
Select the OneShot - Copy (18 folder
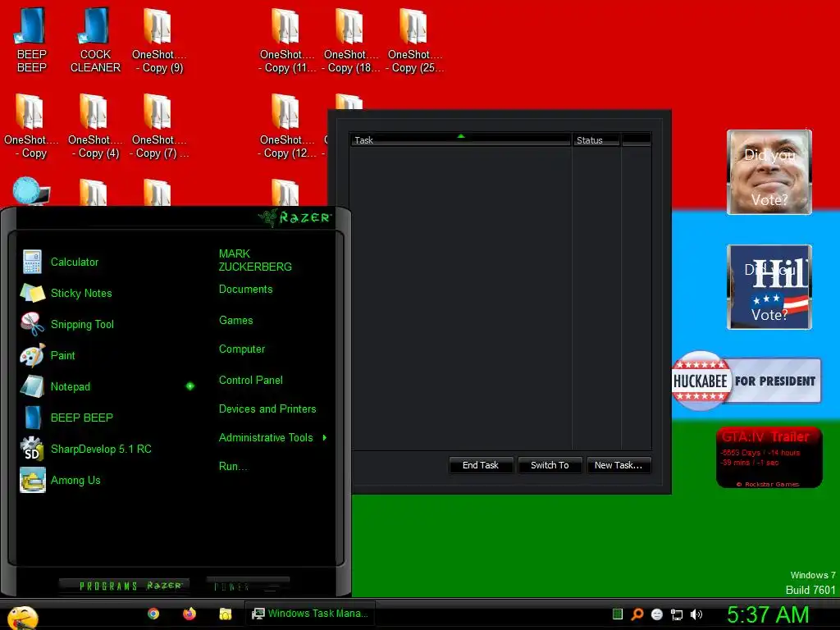pyautogui.click(x=351, y=39)
